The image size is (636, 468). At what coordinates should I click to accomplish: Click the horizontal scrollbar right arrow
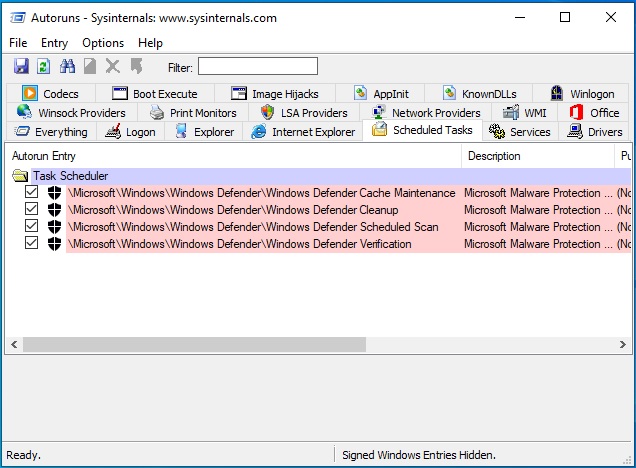624,345
